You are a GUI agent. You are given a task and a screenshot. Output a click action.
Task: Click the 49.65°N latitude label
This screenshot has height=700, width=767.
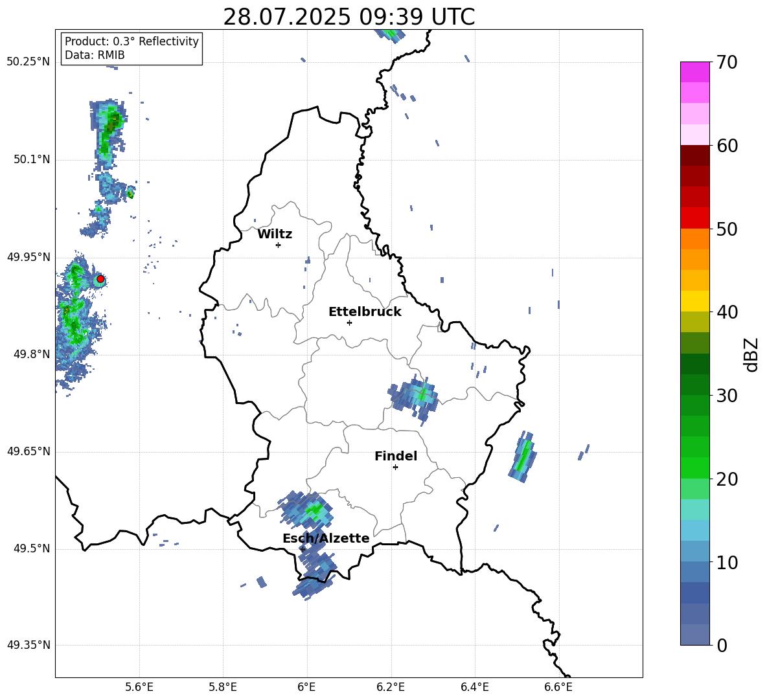point(29,451)
